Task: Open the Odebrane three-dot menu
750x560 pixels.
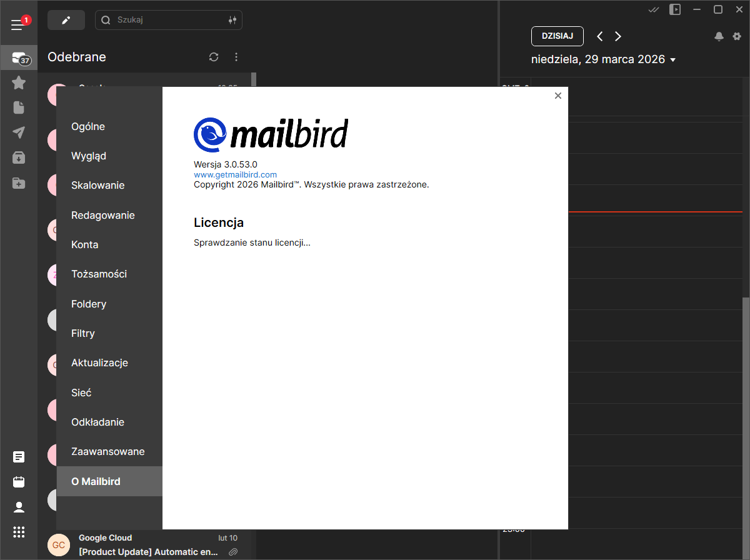Action: (236, 57)
